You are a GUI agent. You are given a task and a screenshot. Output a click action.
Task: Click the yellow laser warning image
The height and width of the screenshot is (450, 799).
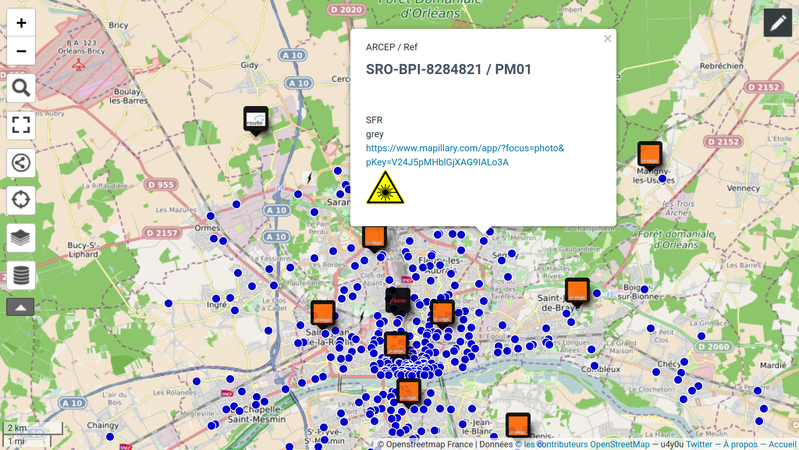tap(385, 188)
